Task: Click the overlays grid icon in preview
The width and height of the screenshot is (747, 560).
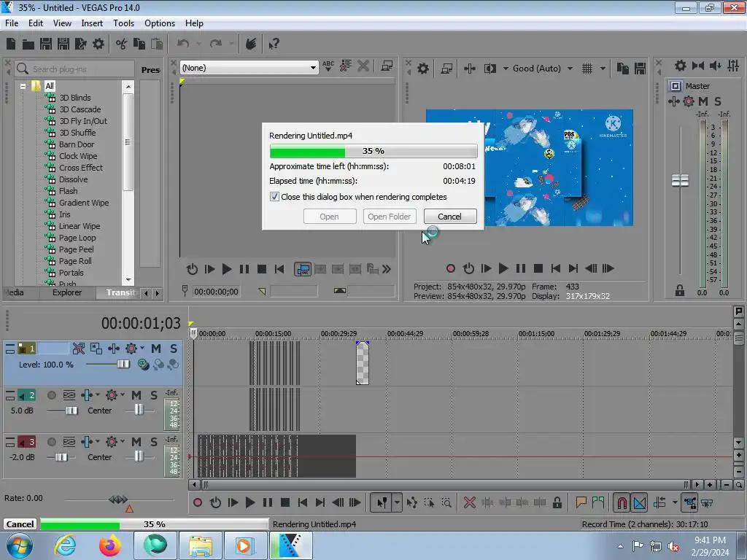Action: coord(587,69)
